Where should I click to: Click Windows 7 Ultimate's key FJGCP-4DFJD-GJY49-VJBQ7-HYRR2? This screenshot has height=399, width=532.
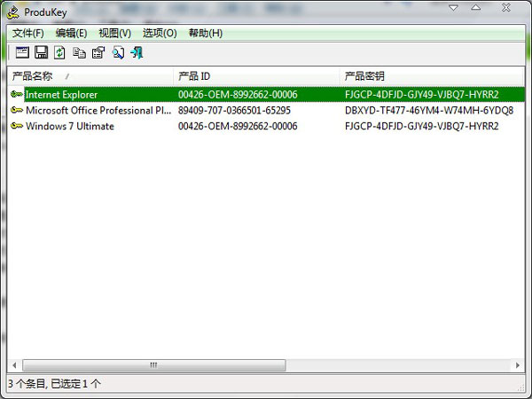(422, 126)
